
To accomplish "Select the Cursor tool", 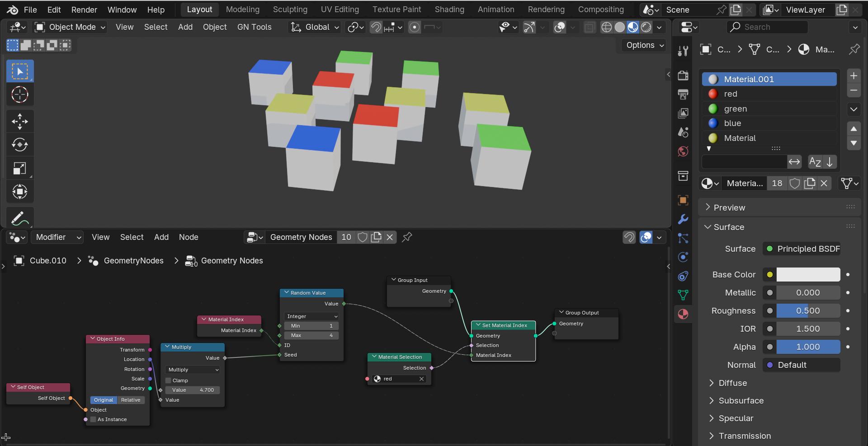I will click(20, 95).
